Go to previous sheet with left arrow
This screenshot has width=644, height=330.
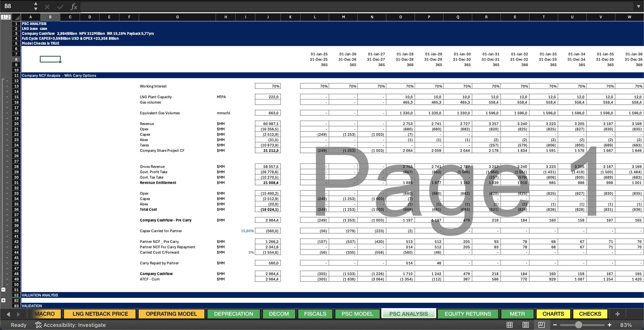pos(8,314)
